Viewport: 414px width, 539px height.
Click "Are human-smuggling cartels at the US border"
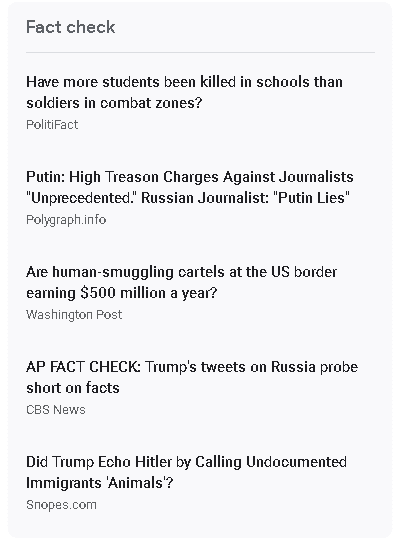182,272
